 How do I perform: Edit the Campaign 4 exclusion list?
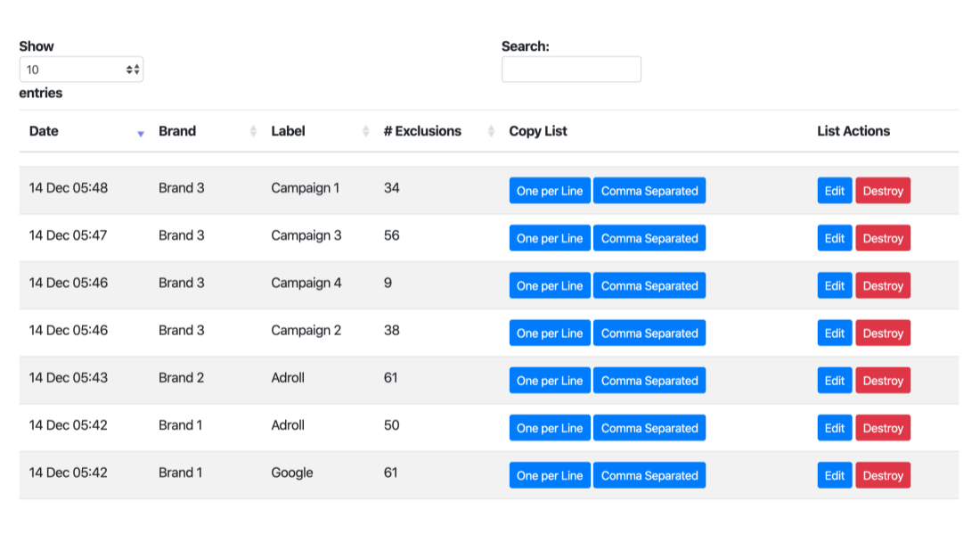[x=835, y=285]
